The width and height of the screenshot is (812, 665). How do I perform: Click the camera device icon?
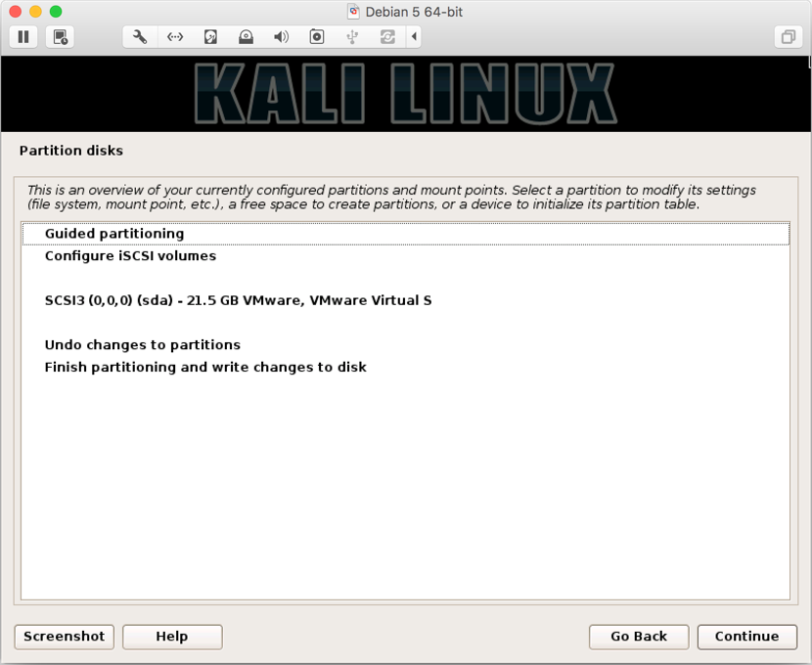316,37
